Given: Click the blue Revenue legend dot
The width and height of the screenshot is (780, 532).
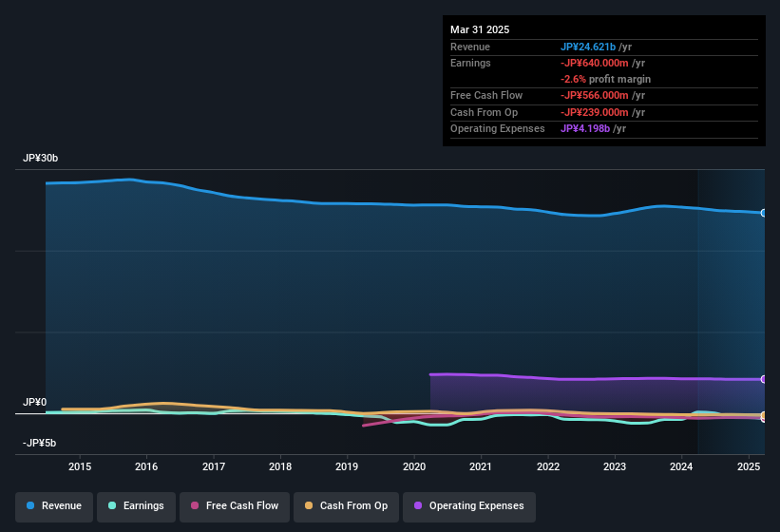Looking at the screenshot, I should click(30, 505).
